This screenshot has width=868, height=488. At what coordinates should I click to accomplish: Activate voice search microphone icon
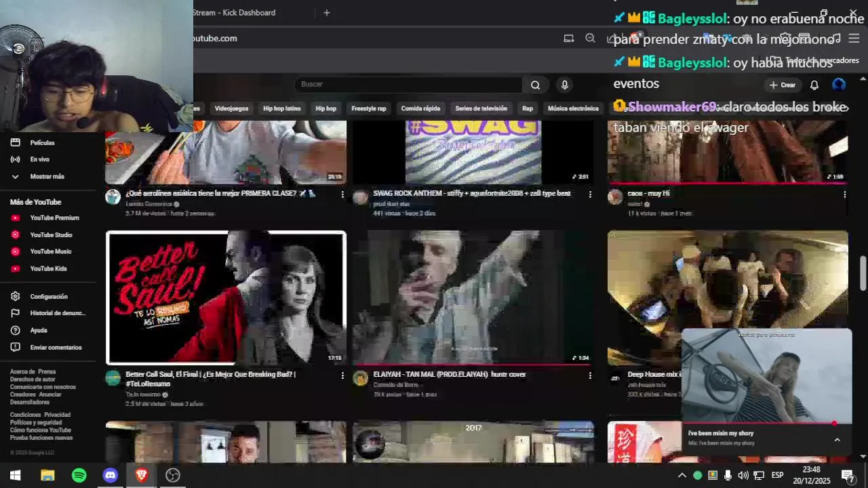pyautogui.click(x=564, y=85)
